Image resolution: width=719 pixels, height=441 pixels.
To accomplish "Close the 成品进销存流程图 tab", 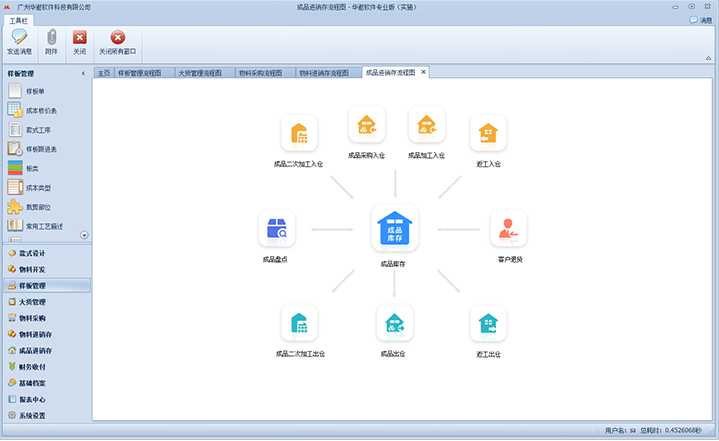I will point(423,72).
